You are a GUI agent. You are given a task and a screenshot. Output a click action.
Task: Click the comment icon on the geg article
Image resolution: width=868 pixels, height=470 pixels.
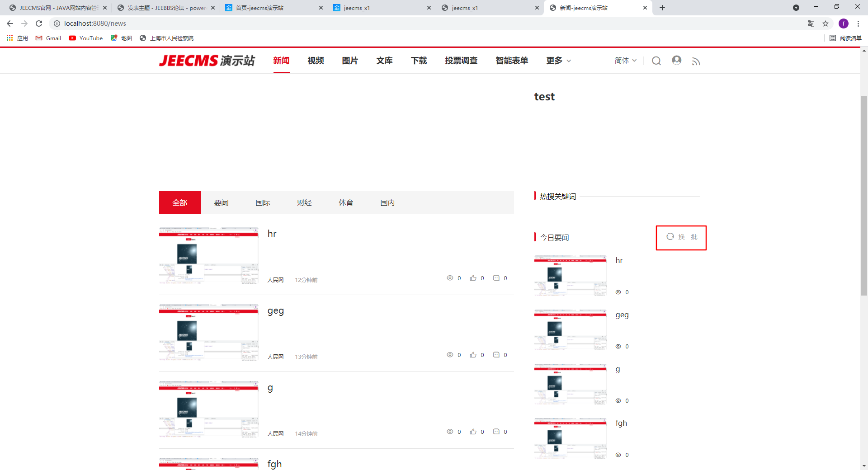[496, 355]
